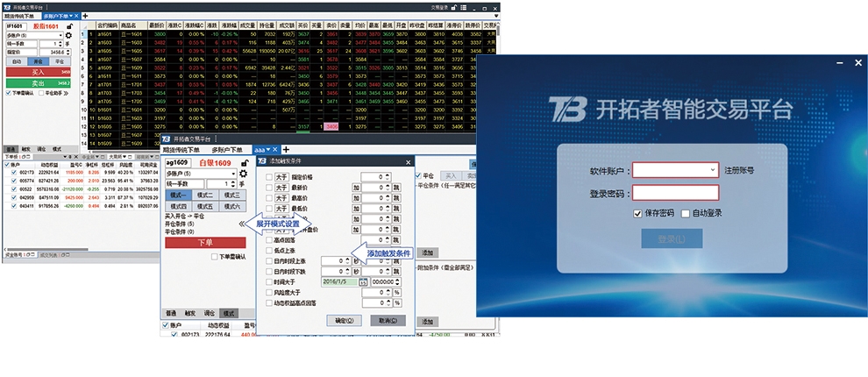Adjust 统一手数 quantity stepper under ag1609
The width and height of the screenshot is (868, 377).
233,184
